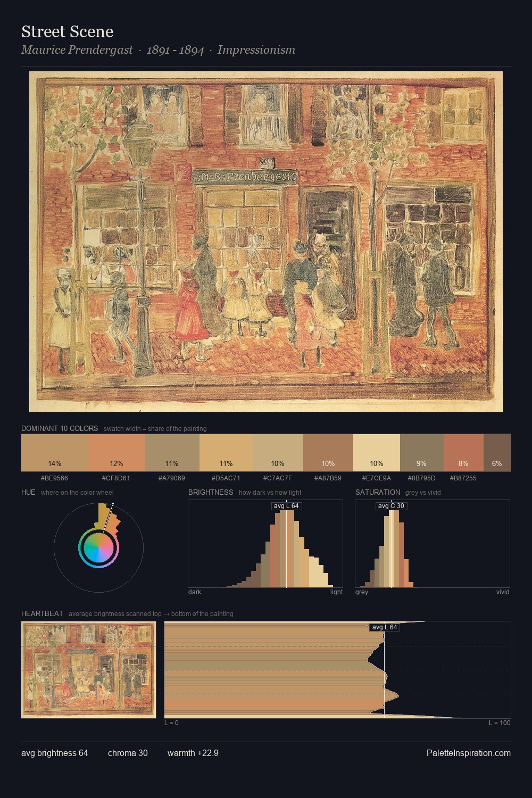The width and height of the screenshot is (532, 798).
Task: Click the small heartbeat painting thumbnail
Action: [x=88, y=670]
